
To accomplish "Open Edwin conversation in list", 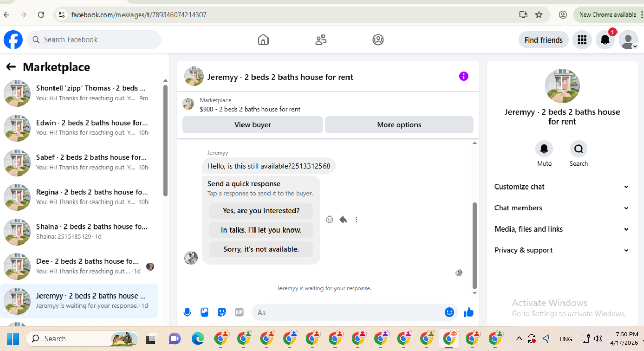I will pyautogui.click(x=79, y=128).
